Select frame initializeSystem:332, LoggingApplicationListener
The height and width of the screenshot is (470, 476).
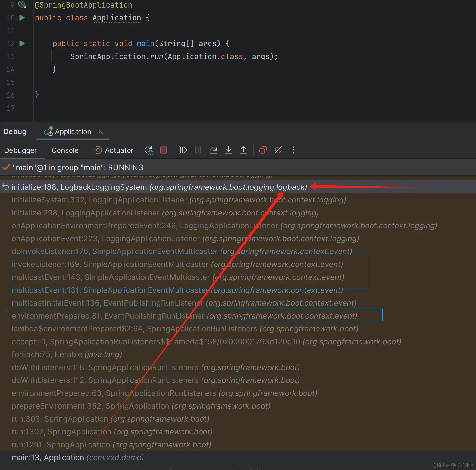[238, 200]
